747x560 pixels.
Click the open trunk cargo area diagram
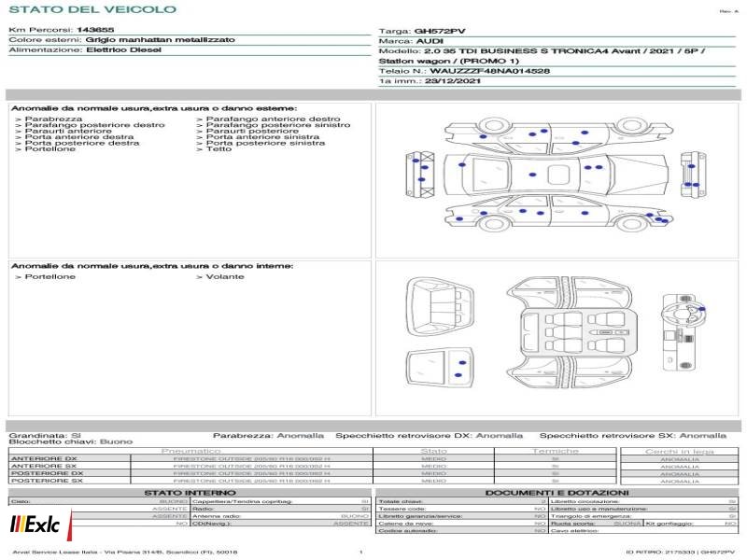point(440,307)
